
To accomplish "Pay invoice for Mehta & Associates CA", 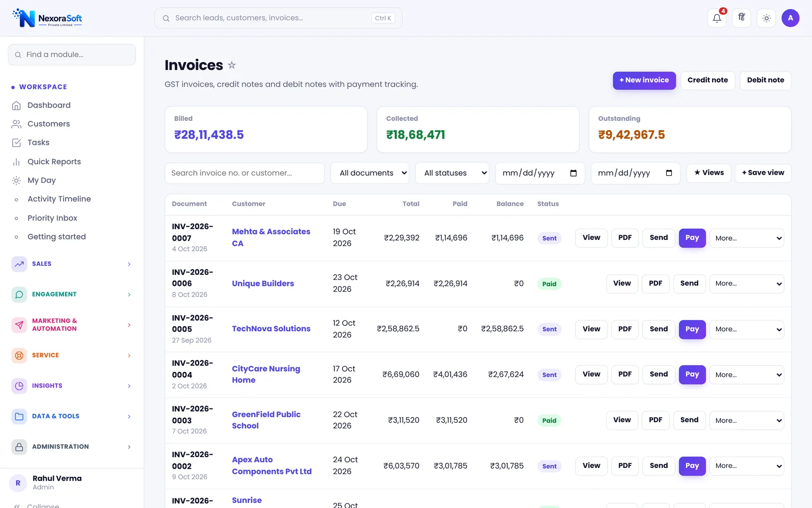I will tap(692, 238).
